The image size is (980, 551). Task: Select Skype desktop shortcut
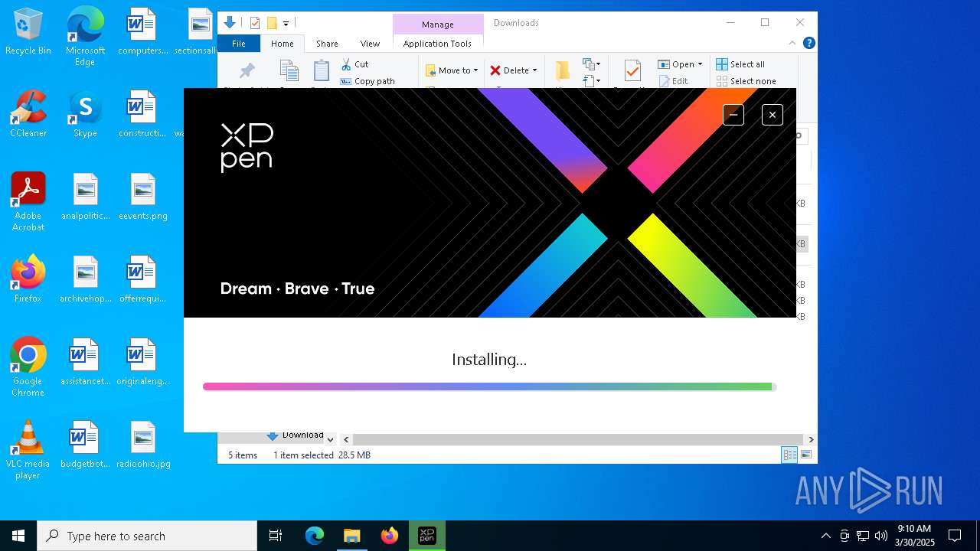[x=85, y=114]
